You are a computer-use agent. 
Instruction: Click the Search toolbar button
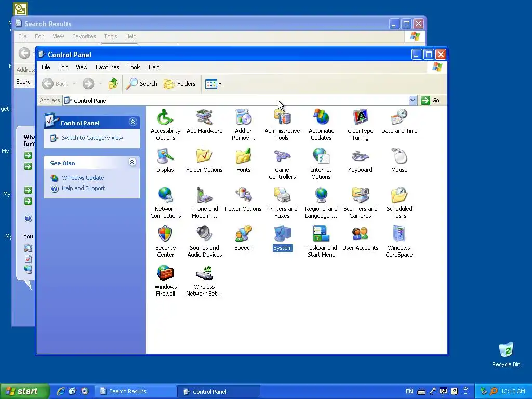coord(141,84)
